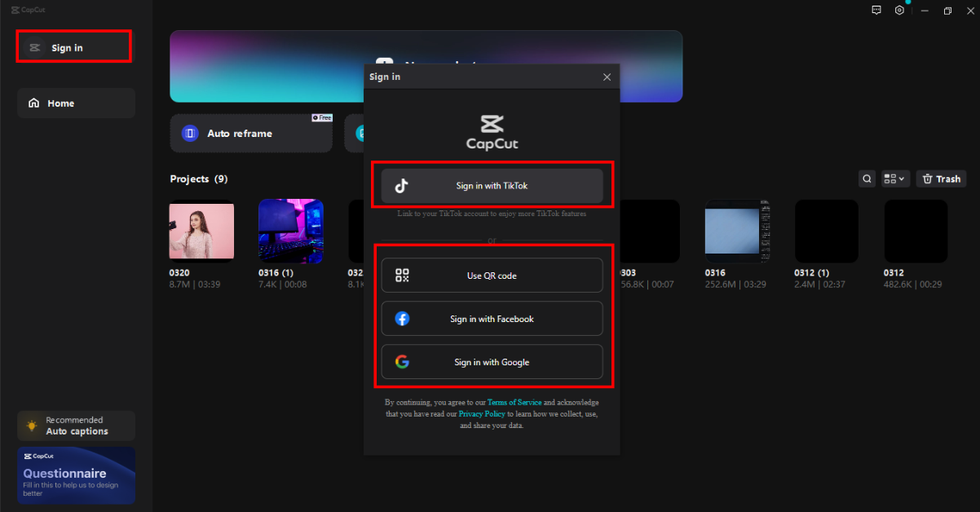Click the Trash bin icon
The height and width of the screenshot is (512, 980).
pyautogui.click(x=927, y=179)
